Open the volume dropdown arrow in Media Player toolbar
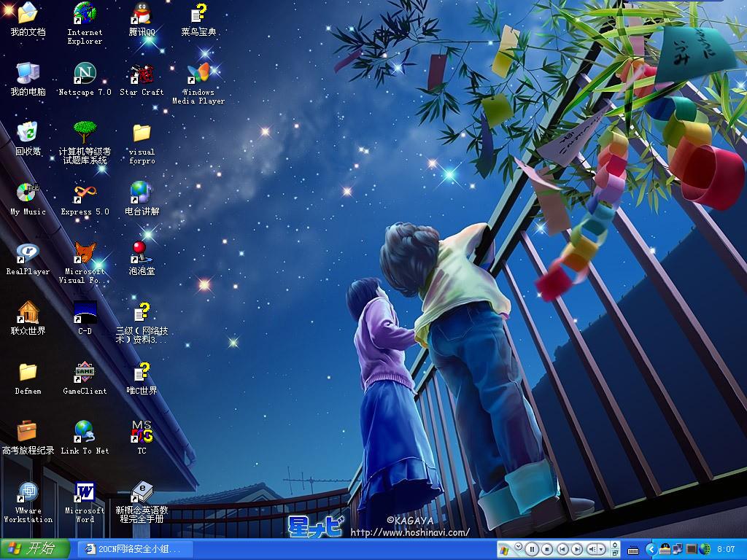The height and width of the screenshot is (560, 747). tap(601, 550)
